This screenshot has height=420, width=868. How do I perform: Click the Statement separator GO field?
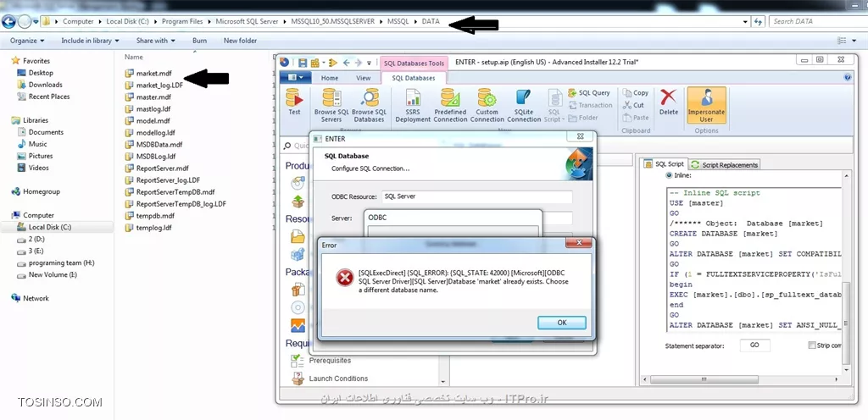click(755, 345)
